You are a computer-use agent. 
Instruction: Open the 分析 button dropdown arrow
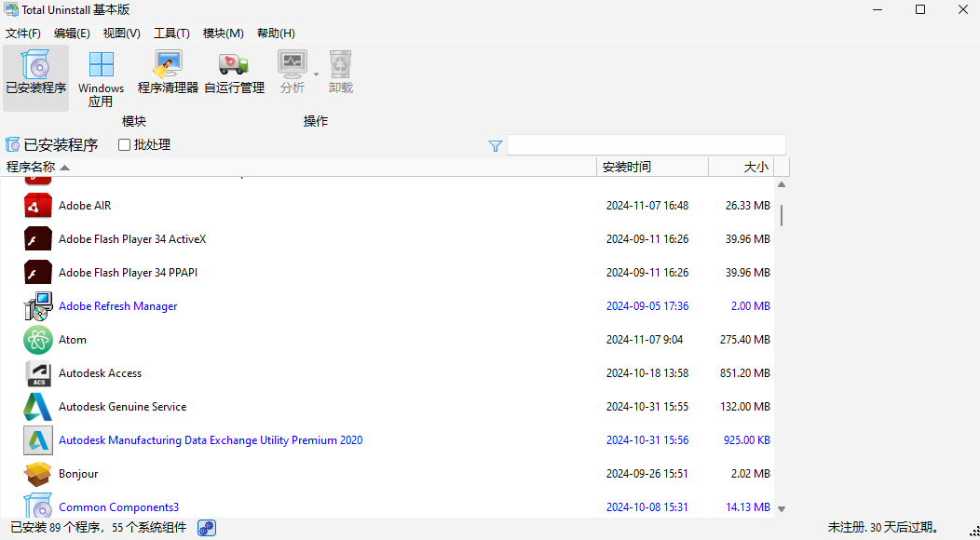pyautogui.click(x=316, y=74)
